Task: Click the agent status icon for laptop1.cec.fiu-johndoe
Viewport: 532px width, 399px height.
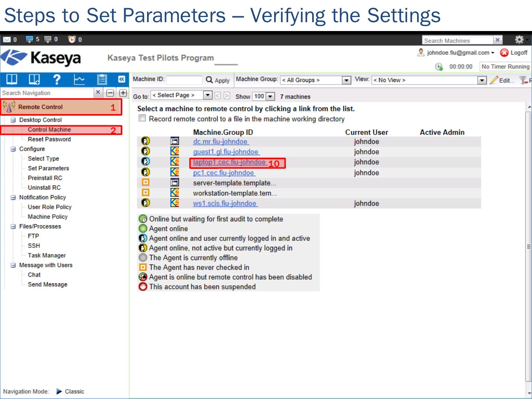Action: [146, 161]
